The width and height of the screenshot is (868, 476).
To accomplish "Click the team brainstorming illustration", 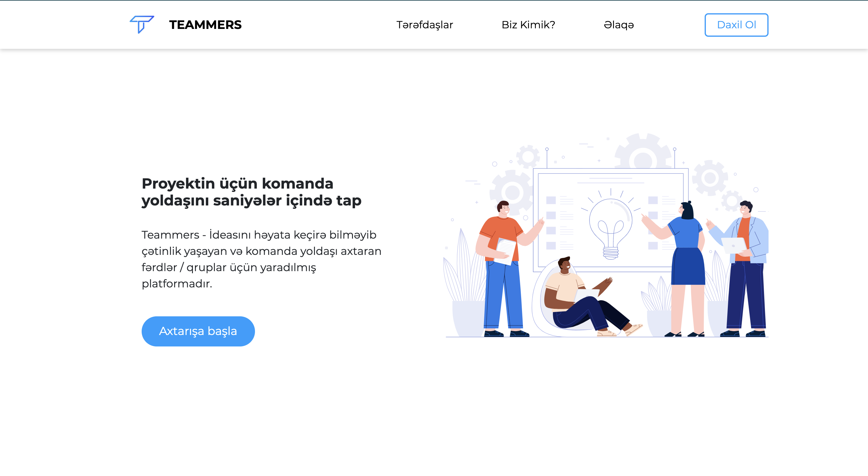I will (606, 235).
